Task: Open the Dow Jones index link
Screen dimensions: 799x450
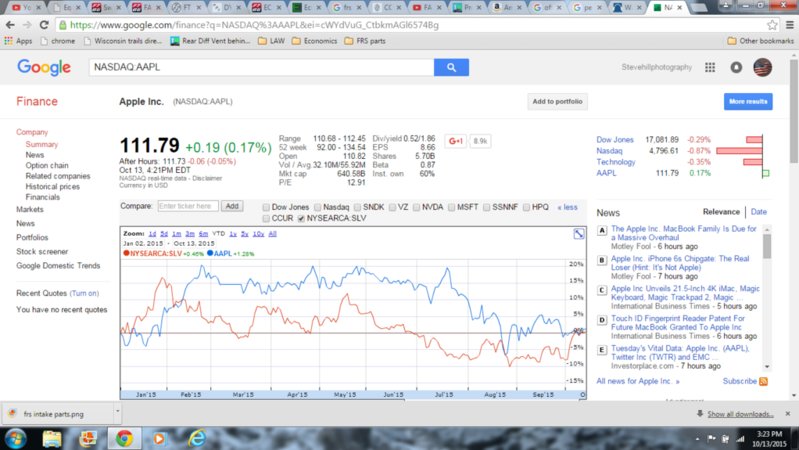Action: point(615,140)
